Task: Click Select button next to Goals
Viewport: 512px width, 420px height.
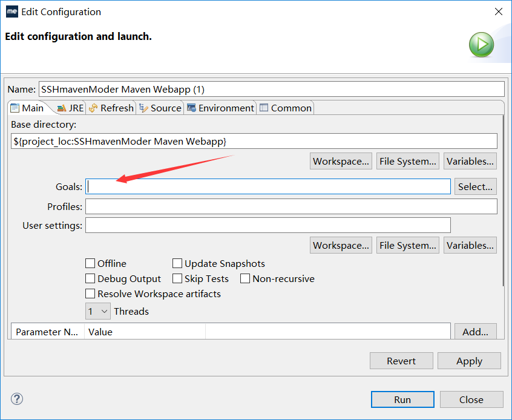Action: [476, 186]
